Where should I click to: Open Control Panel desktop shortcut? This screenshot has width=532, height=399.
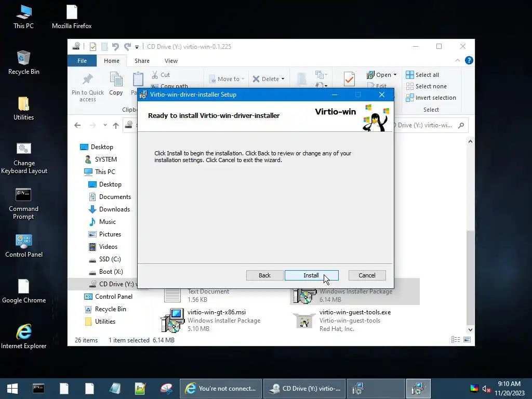click(24, 246)
